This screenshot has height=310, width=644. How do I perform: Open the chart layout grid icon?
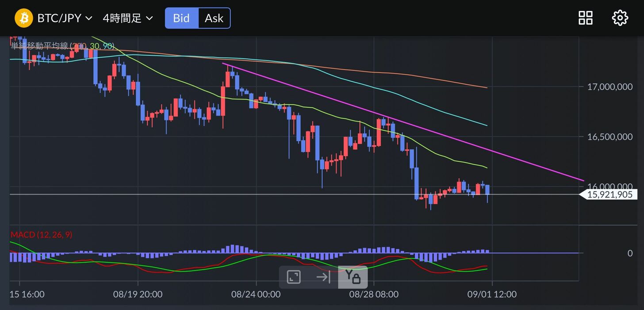pos(585,18)
